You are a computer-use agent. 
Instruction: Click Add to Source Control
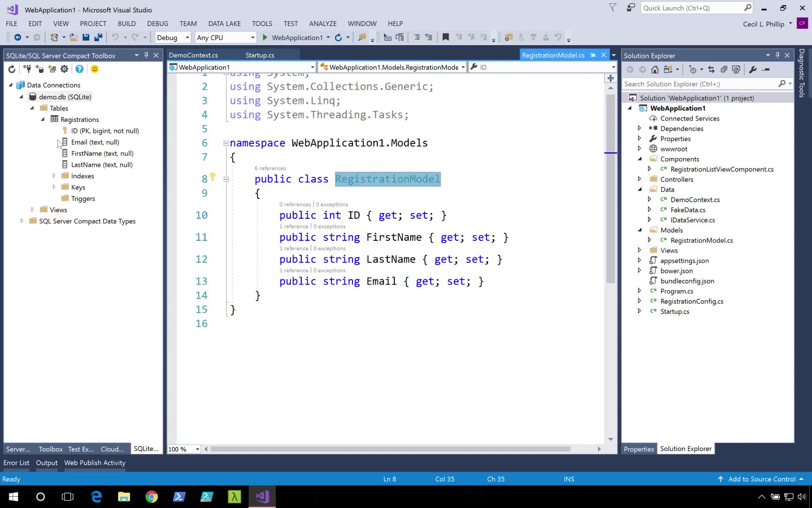click(761, 479)
